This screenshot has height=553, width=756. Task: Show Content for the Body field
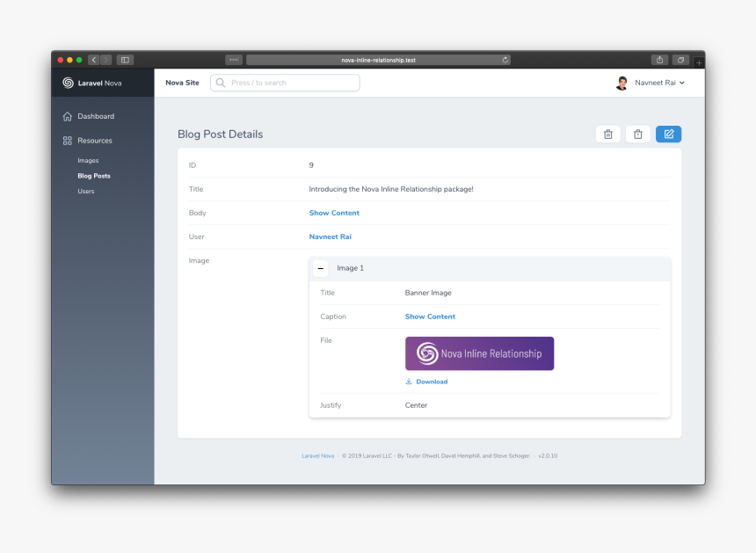point(334,213)
